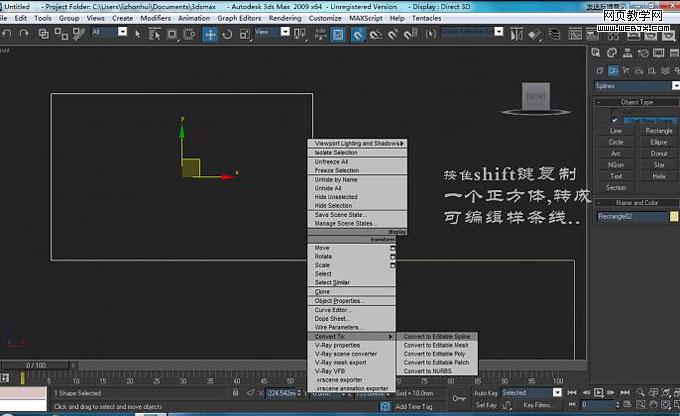Click the Undo arrow icon
The image size is (680, 416).
tap(7, 34)
